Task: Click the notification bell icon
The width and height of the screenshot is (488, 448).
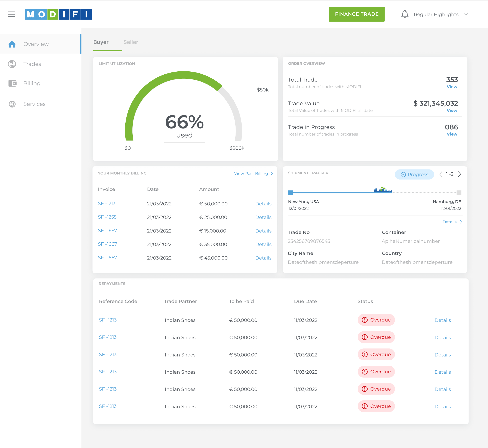Action: coord(405,14)
